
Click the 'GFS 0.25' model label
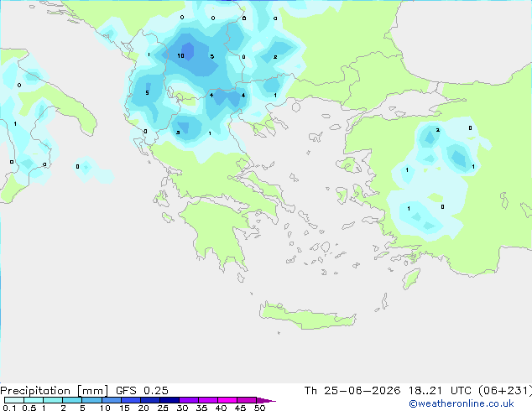(x=142, y=391)
